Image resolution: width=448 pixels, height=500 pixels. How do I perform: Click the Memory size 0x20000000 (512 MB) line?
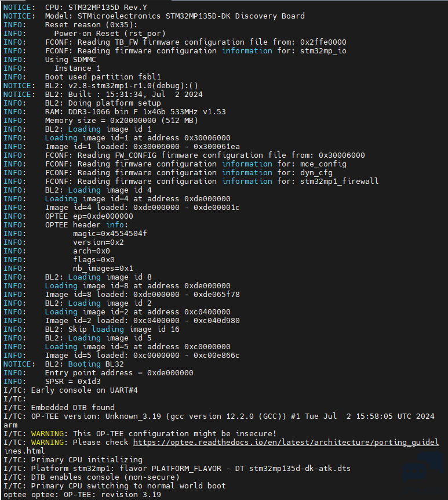coord(101,121)
